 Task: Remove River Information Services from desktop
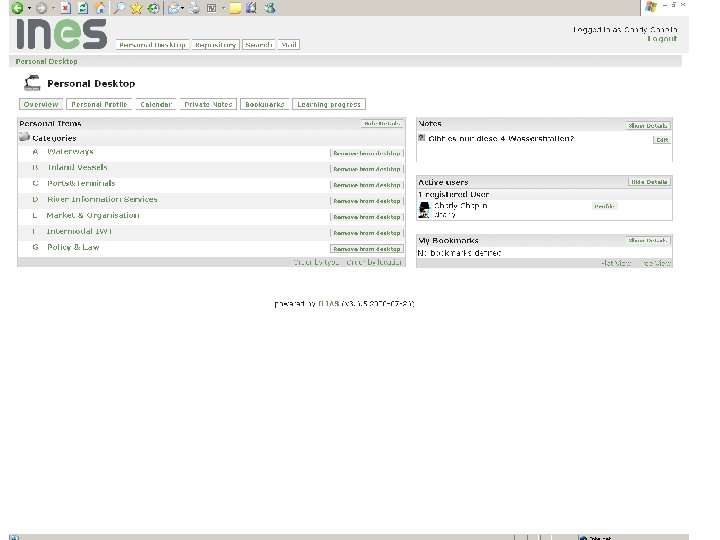(x=366, y=201)
